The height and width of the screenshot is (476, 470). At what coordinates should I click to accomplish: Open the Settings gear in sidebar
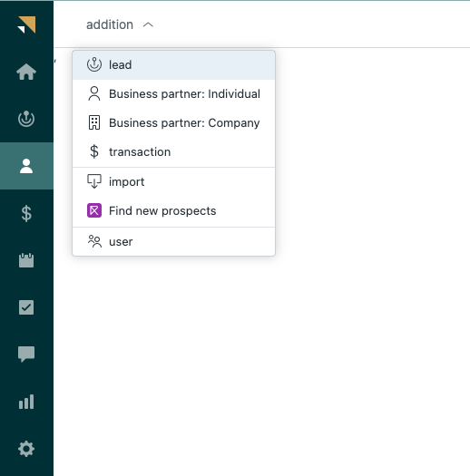click(26, 449)
